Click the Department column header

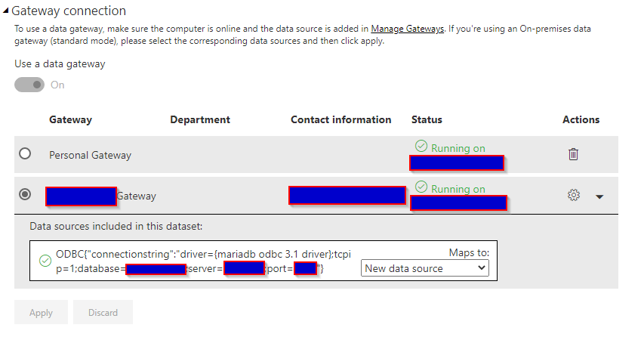tap(200, 119)
